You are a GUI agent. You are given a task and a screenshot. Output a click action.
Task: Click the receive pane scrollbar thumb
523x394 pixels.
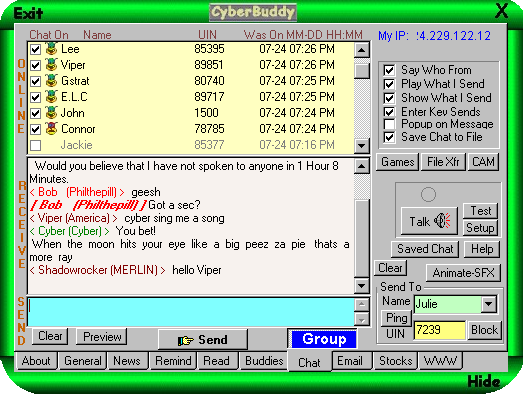[362, 238]
